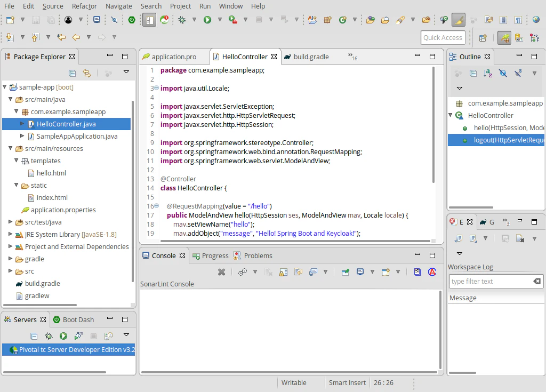Open the Navigate menu
The image size is (546, 392).
(119, 6)
